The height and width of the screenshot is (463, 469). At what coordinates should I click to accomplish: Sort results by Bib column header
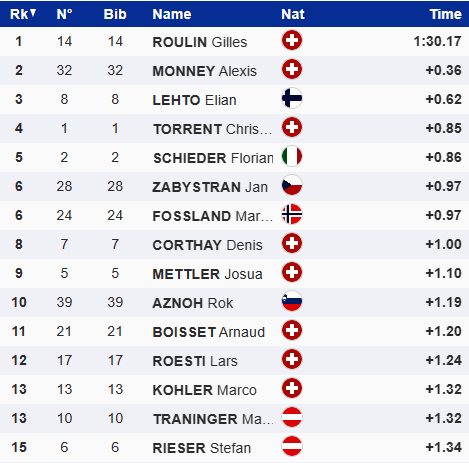coord(115,14)
